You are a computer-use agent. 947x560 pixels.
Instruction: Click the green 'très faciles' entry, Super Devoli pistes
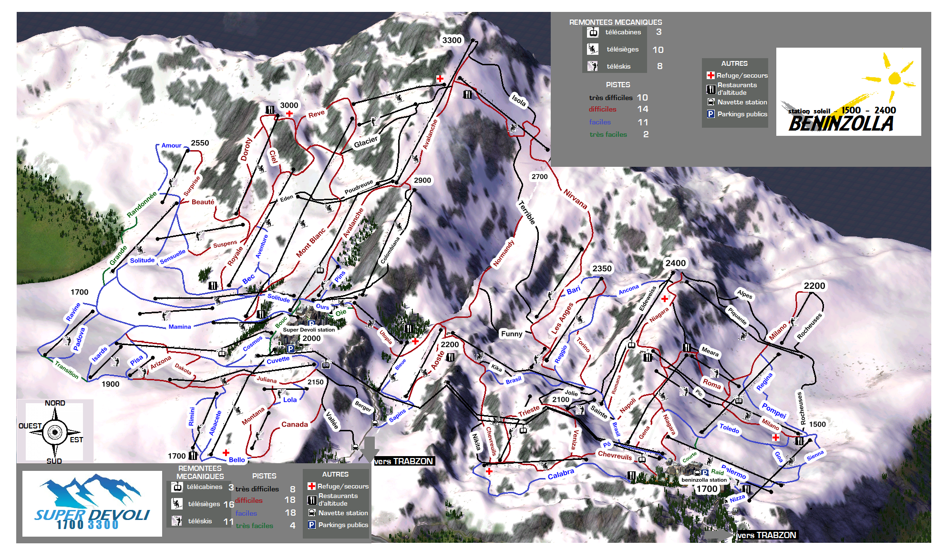click(x=254, y=526)
